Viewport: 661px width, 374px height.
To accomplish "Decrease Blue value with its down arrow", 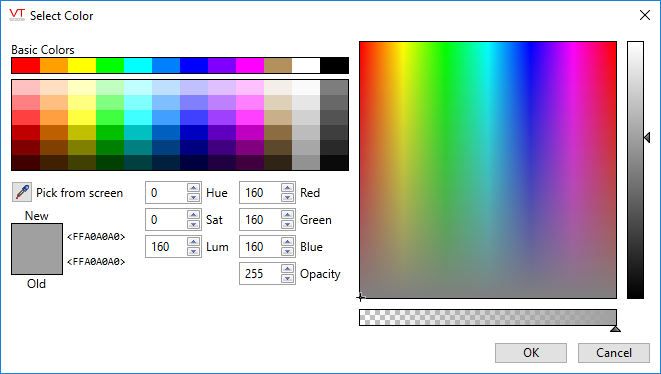I will (288, 251).
